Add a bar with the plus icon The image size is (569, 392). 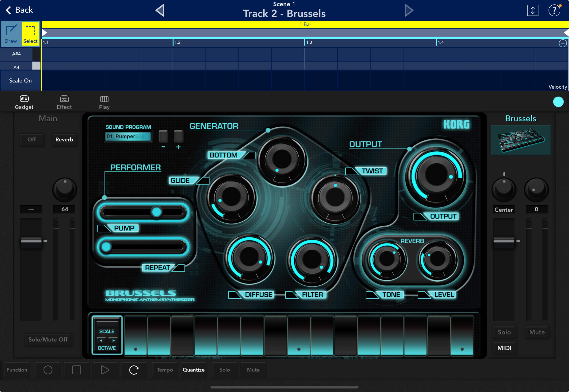[x=563, y=43]
